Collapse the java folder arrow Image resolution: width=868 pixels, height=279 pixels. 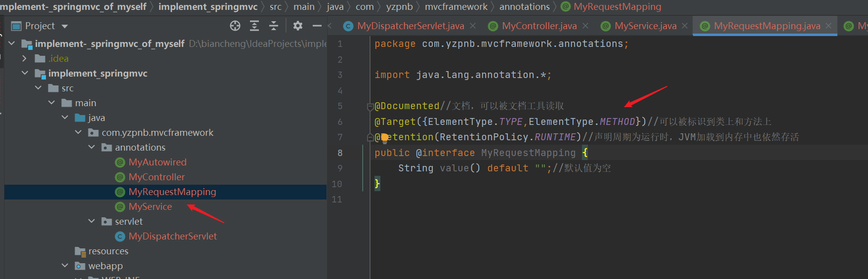(x=65, y=118)
